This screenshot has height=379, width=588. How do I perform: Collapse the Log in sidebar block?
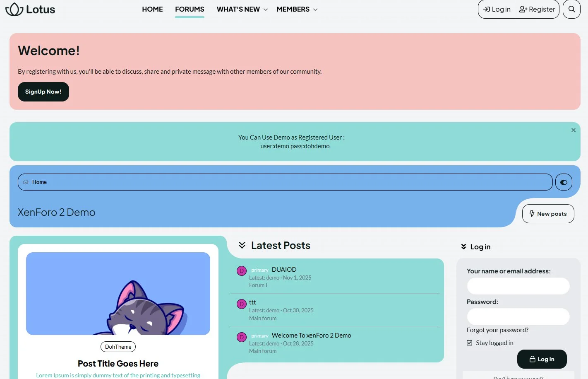(463, 247)
